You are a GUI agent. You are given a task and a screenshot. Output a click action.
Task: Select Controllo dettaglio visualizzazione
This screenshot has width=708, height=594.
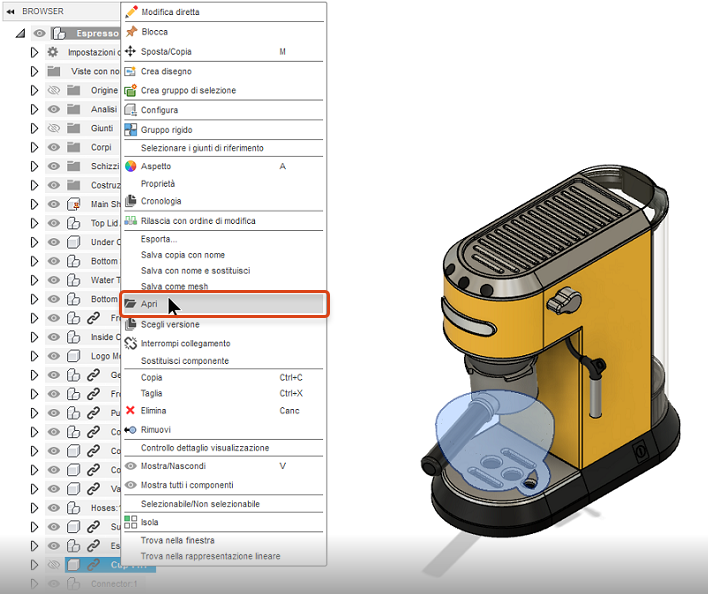tap(205, 448)
